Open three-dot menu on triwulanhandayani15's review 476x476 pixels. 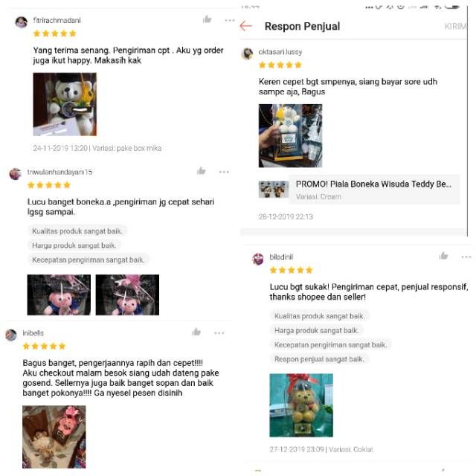(224, 172)
